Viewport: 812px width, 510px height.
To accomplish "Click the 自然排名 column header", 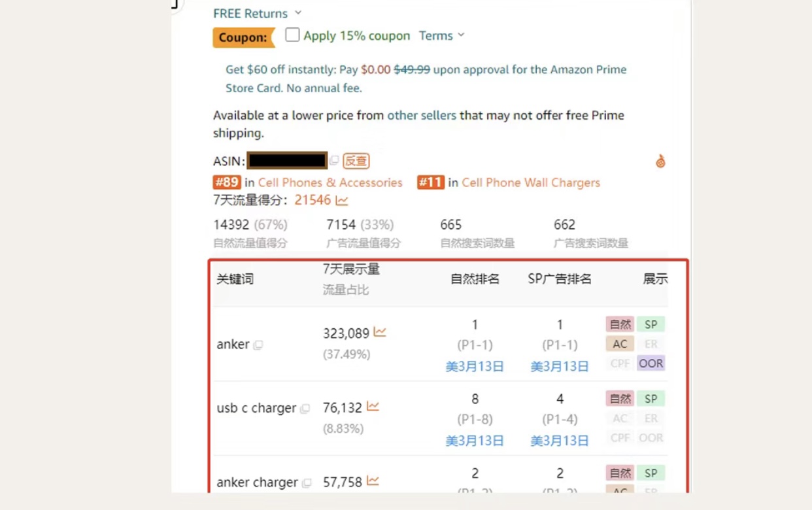I will click(475, 279).
